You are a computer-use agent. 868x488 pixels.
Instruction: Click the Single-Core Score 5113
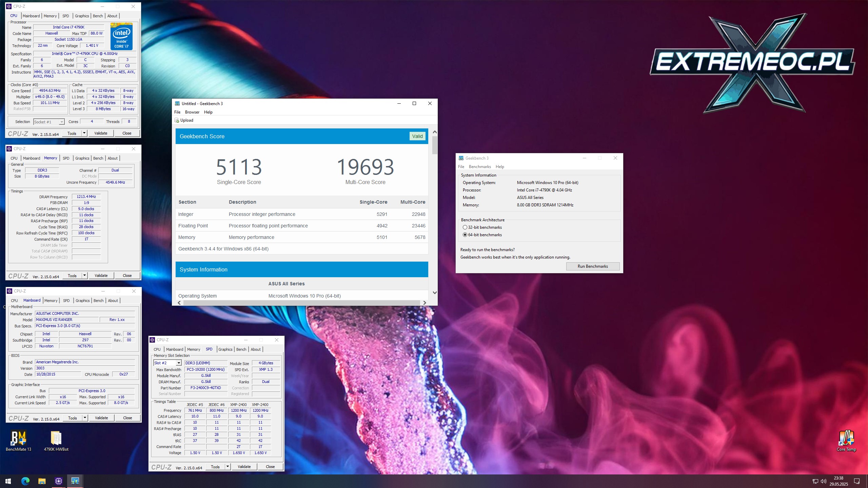239,167
